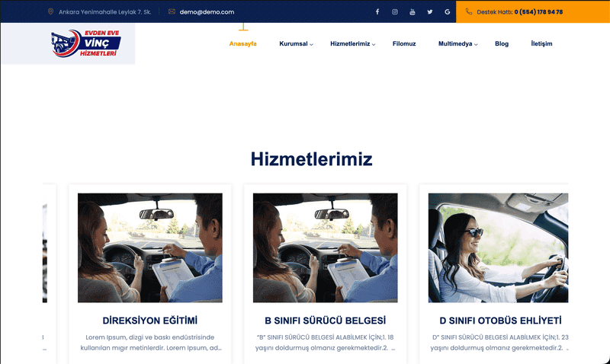Click the Hizmetlerimiz section heading
The image size is (610, 364).
pyautogui.click(x=311, y=159)
